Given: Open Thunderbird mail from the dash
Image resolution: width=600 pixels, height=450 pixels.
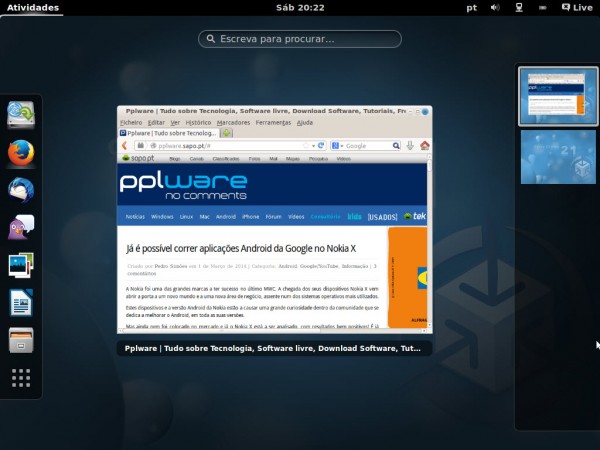Looking at the screenshot, I should pyautogui.click(x=21, y=190).
